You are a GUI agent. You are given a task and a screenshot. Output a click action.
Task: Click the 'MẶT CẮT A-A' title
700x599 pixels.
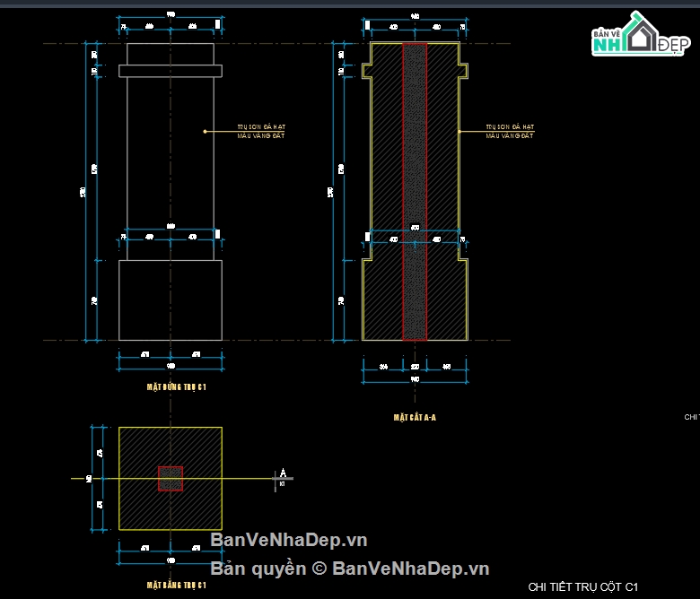coord(415,417)
